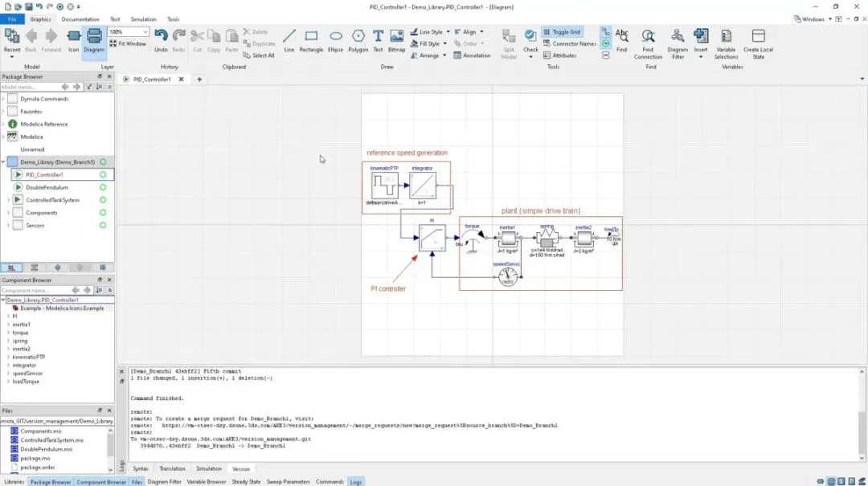The image size is (868, 486).
Task: Open the Windows dropdown menu
Action: pos(813,18)
